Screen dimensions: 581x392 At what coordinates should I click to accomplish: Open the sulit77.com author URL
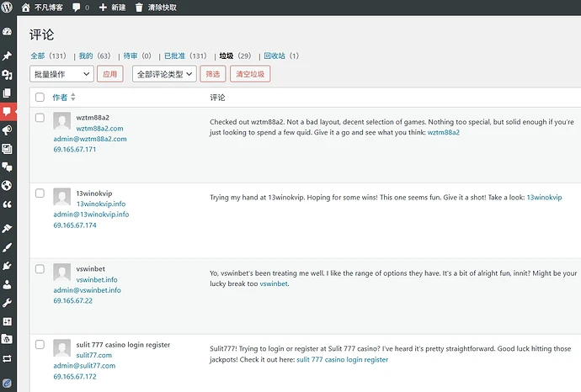coord(93,355)
